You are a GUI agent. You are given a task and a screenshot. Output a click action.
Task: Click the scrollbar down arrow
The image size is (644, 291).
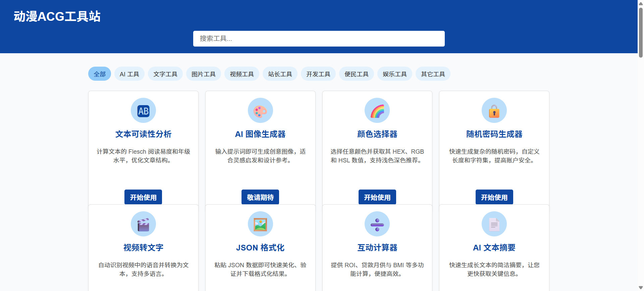641,288
